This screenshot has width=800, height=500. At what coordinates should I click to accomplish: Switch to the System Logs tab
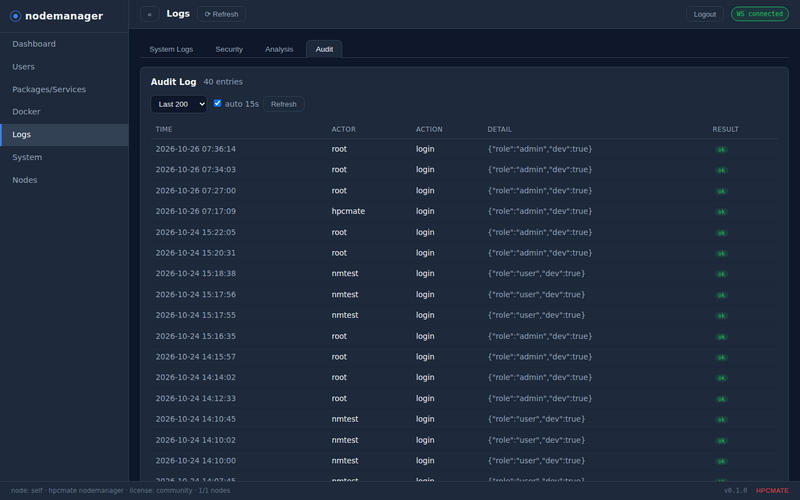tap(171, 49)
